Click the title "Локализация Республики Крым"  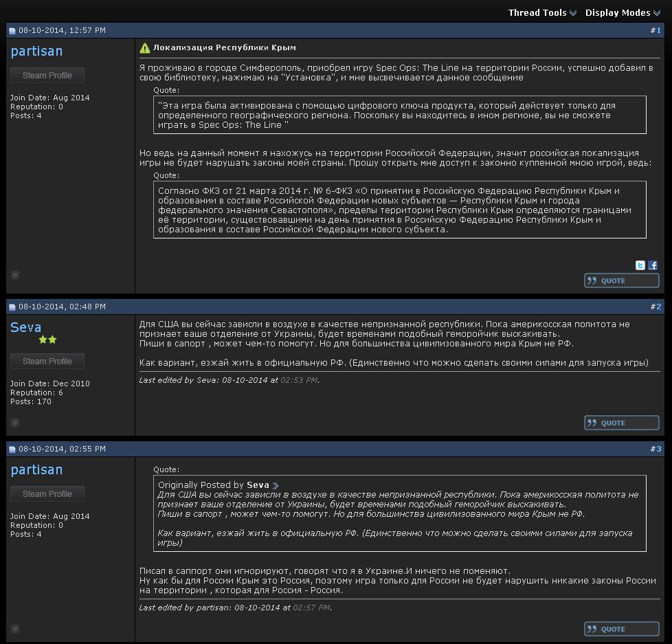click(225, 47)
